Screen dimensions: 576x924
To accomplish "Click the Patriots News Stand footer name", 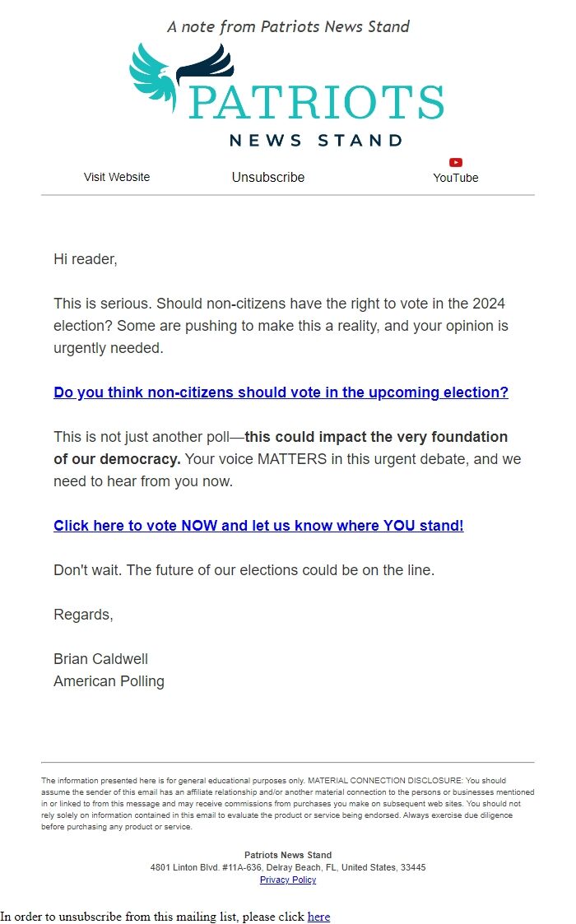I will 287,855.
